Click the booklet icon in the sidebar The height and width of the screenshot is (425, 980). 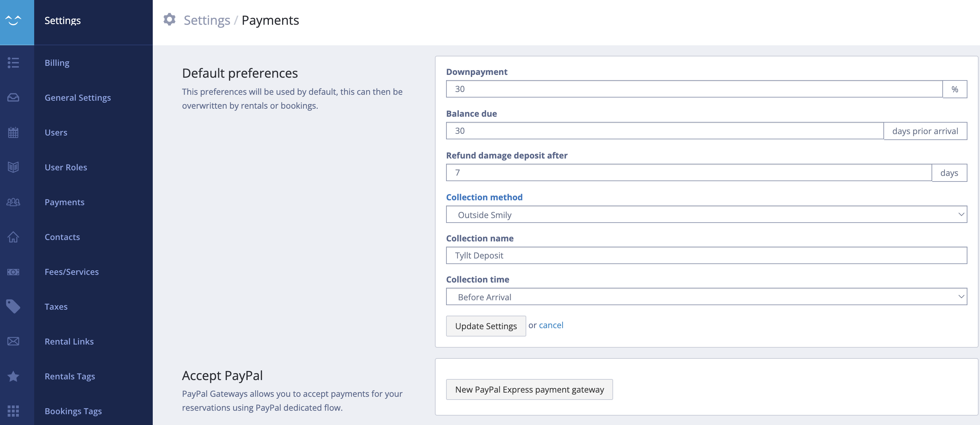click(x=13, y=167)
